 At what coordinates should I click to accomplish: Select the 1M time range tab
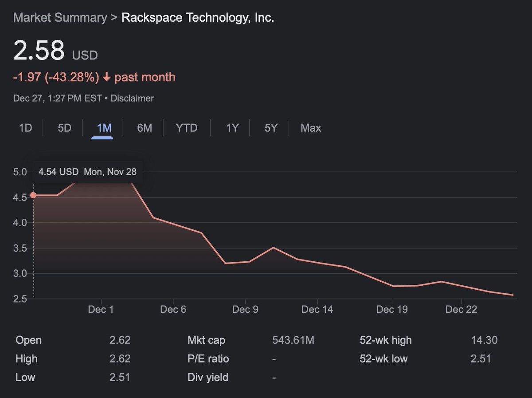click(104, 128)
